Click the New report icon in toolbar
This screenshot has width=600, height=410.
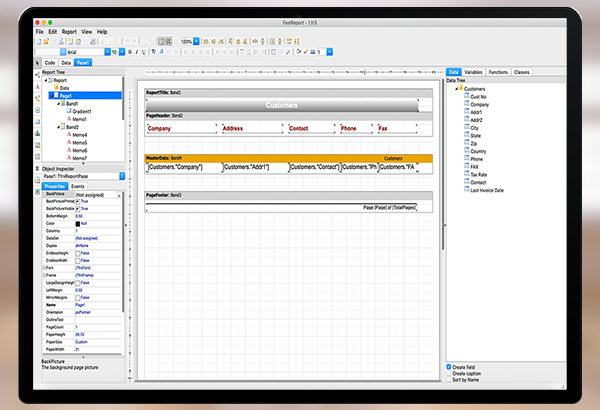tap(40, 41)
